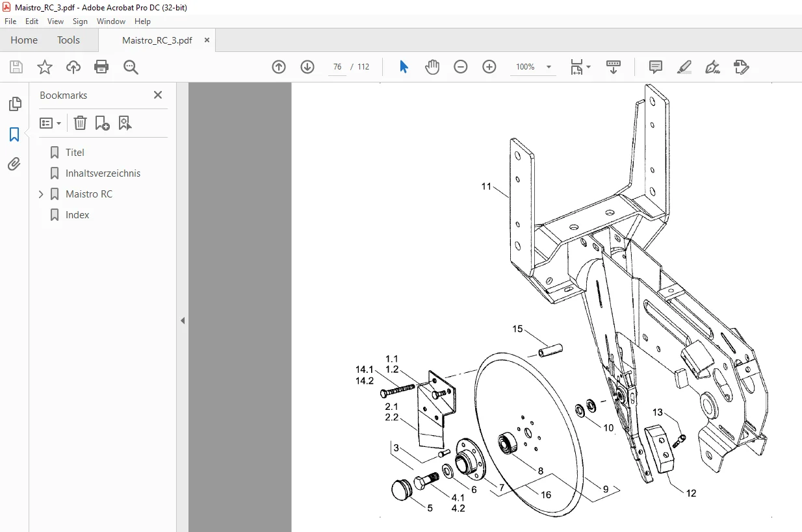Click the scrolling mode keyboard icon
Viewport: 802px width, 532px height.
(614, 67)
